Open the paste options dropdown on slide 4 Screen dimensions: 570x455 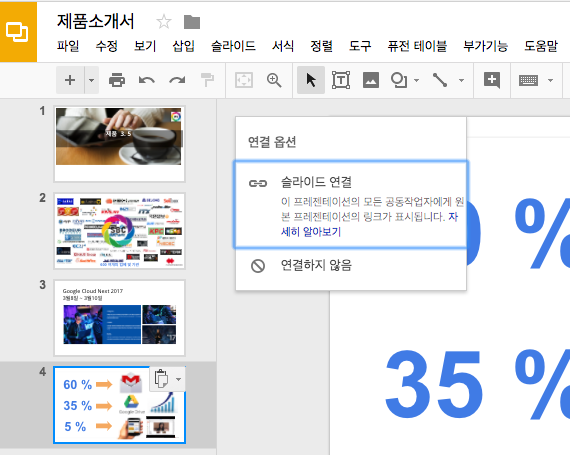pos(178,379)
